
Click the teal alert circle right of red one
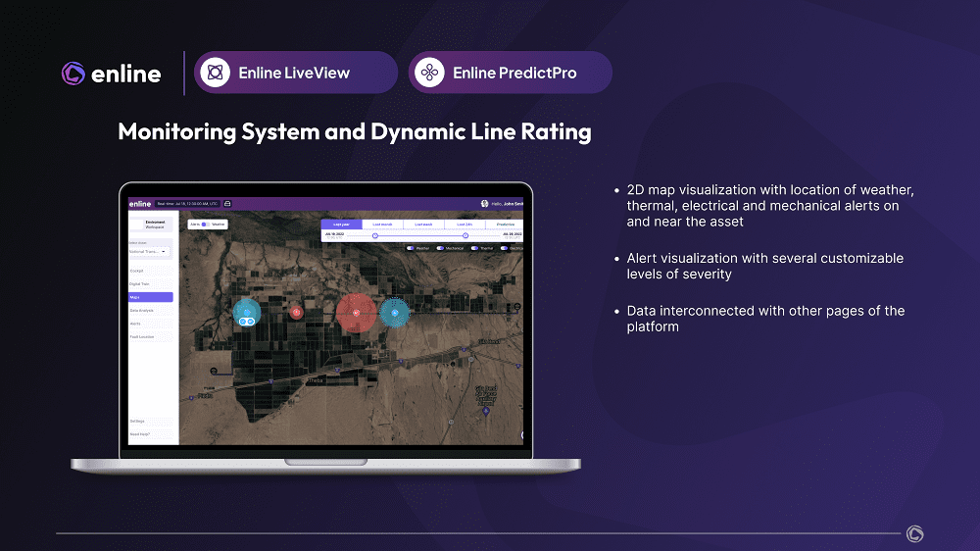pyautogui.click(x=394, y=313)
